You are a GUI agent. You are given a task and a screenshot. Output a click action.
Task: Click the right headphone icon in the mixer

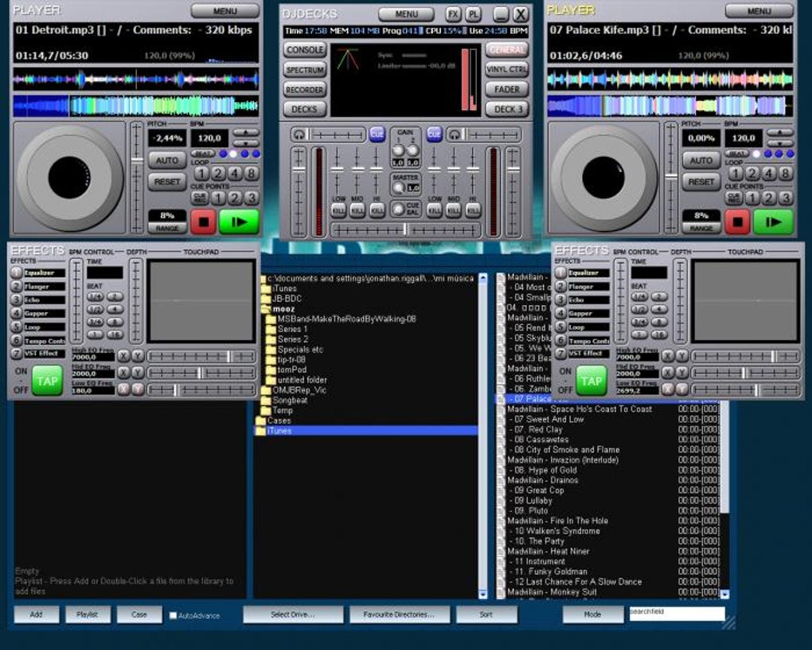[x=454, y=135]
